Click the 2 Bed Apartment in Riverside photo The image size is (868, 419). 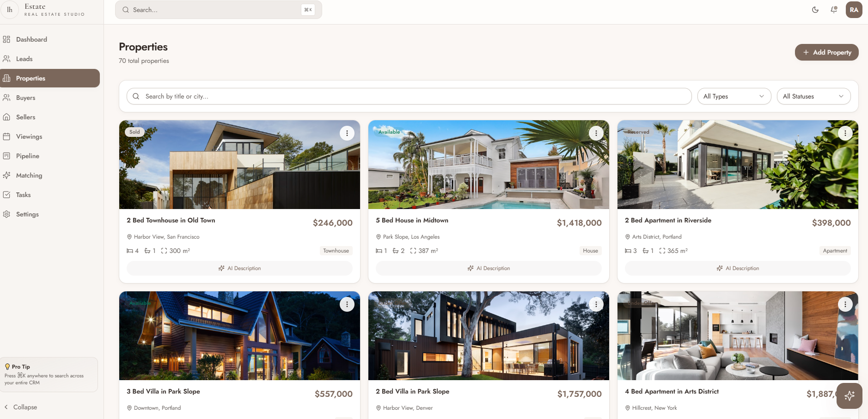point(738,165)
